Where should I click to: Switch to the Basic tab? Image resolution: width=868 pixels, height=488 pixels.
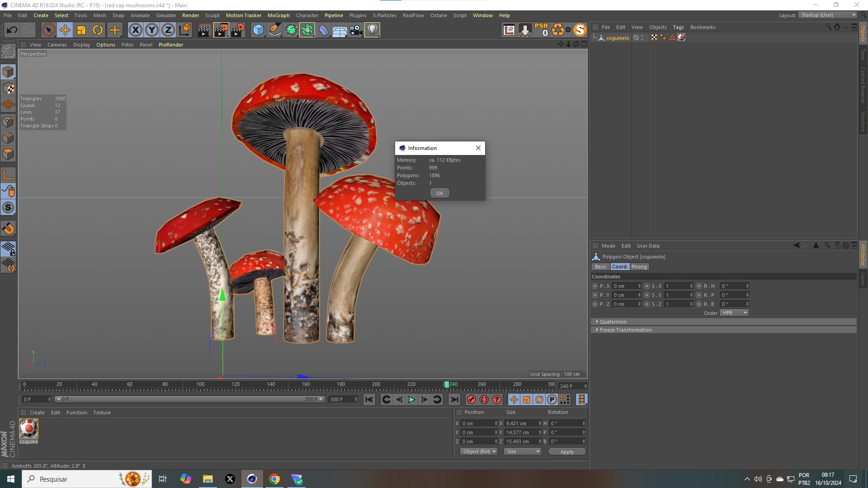[x=600, y=267]
